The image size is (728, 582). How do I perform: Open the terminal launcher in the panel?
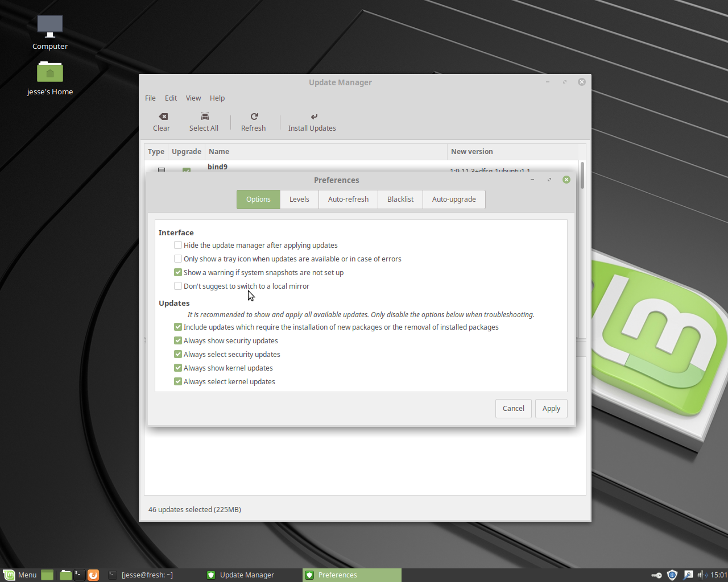pyautogui.click(x=79, y=575)
